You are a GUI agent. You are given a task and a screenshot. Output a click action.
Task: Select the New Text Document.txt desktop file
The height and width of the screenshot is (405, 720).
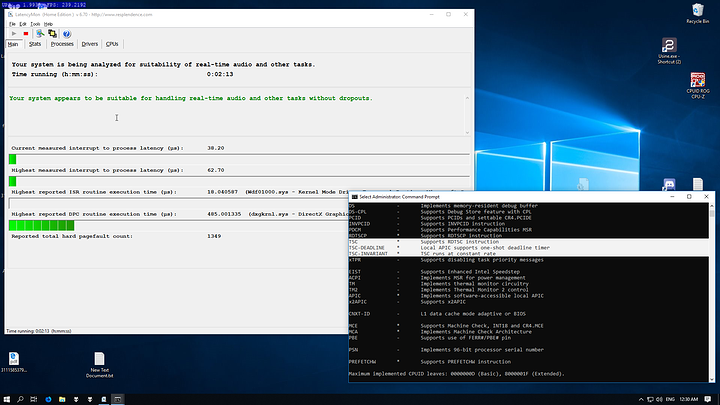pyautogui.click(x=99, y=365)
